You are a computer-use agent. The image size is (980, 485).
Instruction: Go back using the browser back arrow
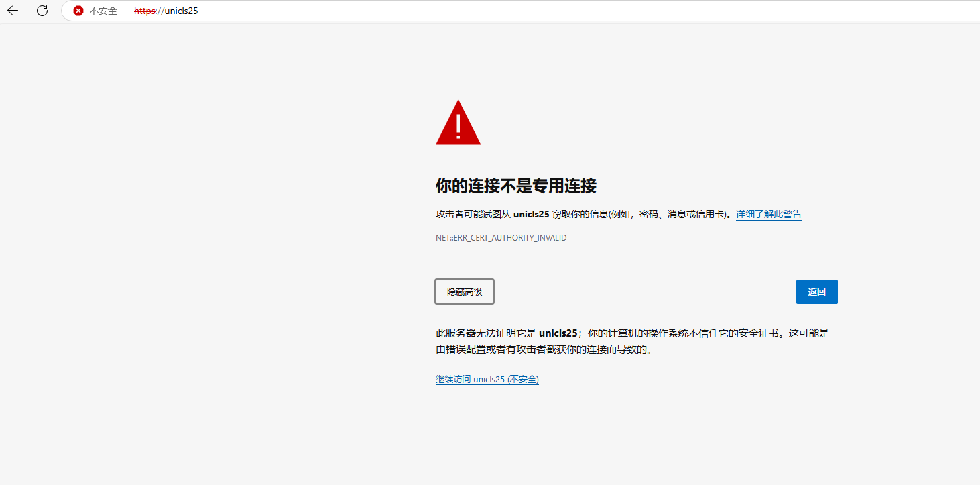(x=13, y=11)
